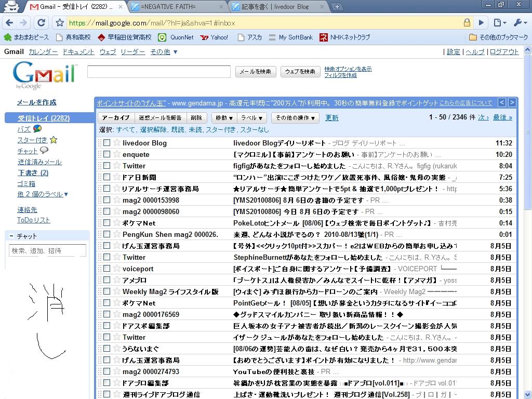Select the mag2 0000153998 checkbox
Viewport: 532px width, 399px height.
point(107,200)
